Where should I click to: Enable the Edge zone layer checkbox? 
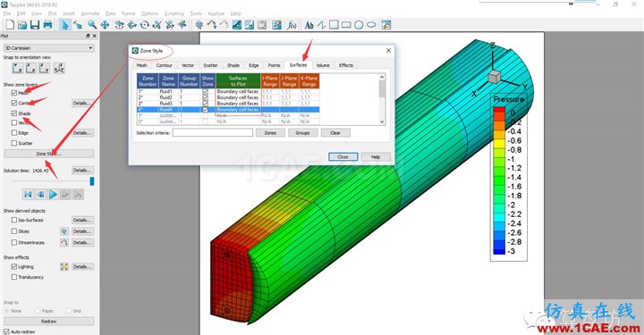pyautogui.click(x=14, y=133)
